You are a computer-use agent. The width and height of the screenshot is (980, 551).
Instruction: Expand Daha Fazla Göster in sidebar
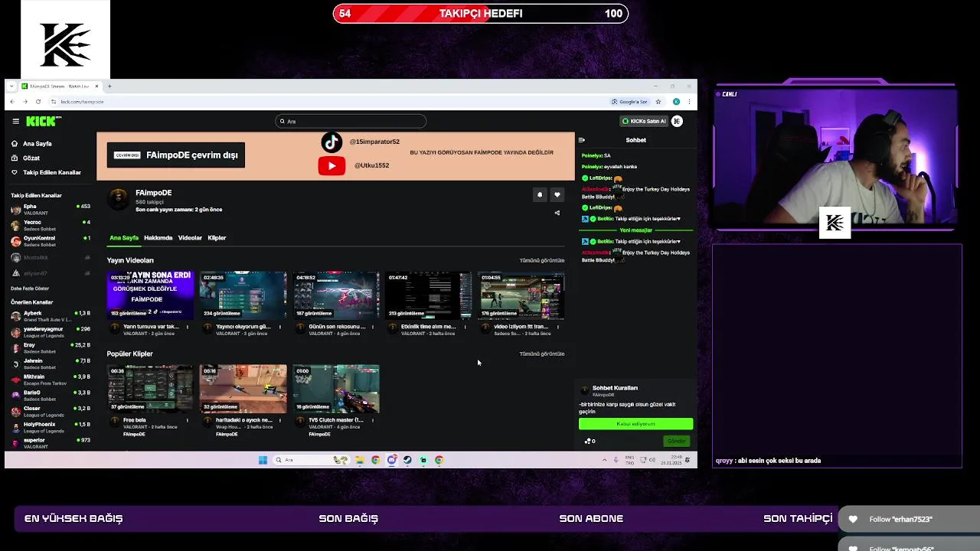point(30,289)
